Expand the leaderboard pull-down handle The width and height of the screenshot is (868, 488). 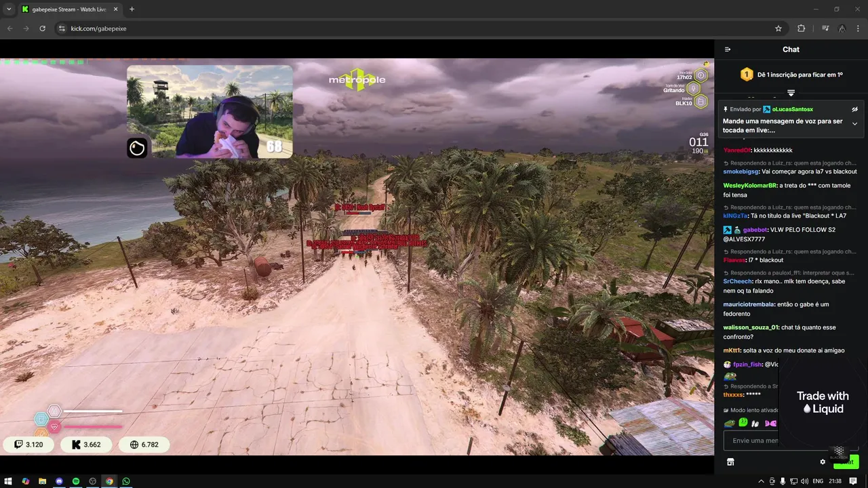[791, 93]
